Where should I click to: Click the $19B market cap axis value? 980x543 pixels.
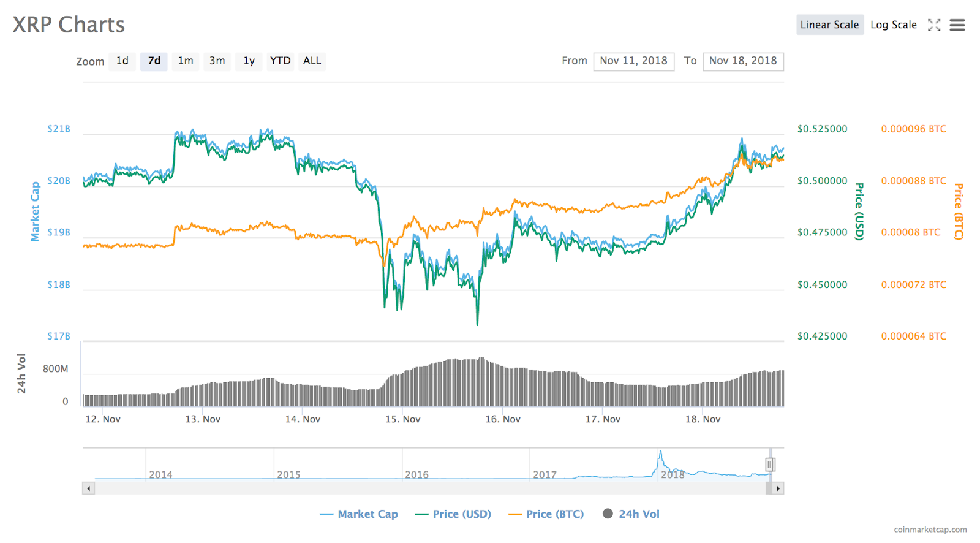59,232
